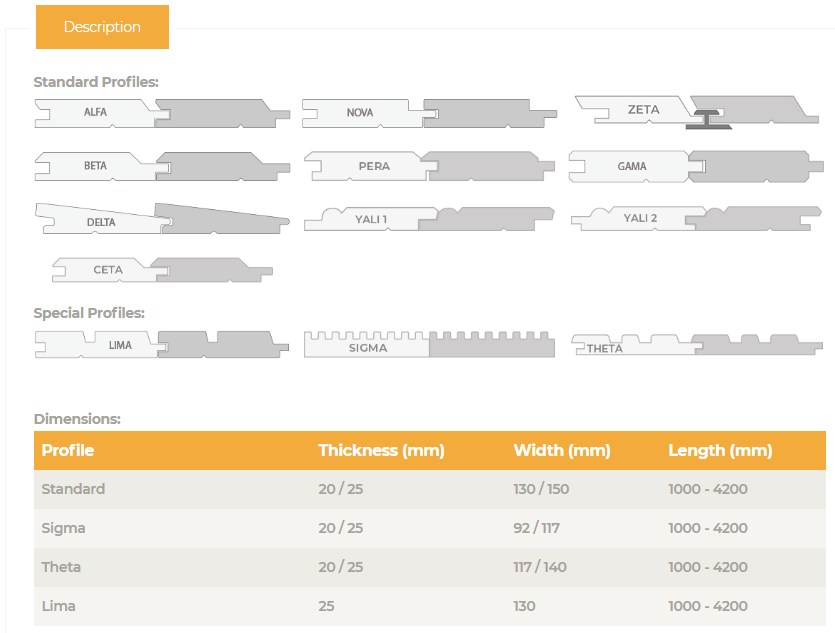This screenshot has height=633, width=835.
Task: Click the Sigma row profile name
Action: [x=63, y=528]
